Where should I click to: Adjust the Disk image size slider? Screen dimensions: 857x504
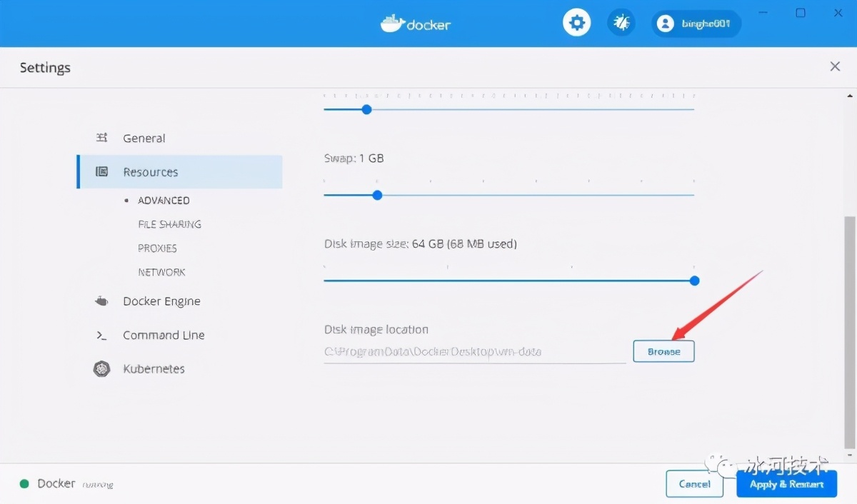pyautogui.click(x=694, y=281)
